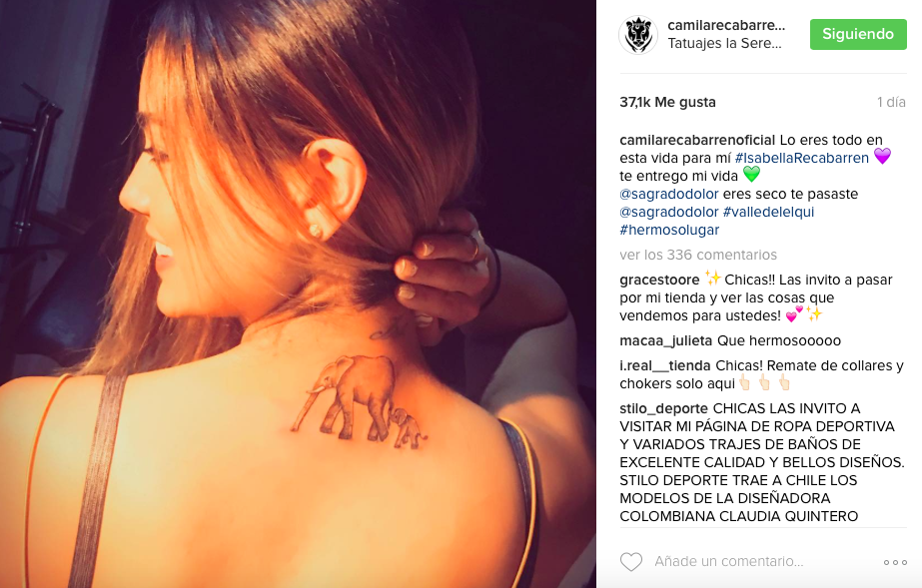Click the elephant tattoo photo
922x588 pixels.
click(x=298, y=294)
